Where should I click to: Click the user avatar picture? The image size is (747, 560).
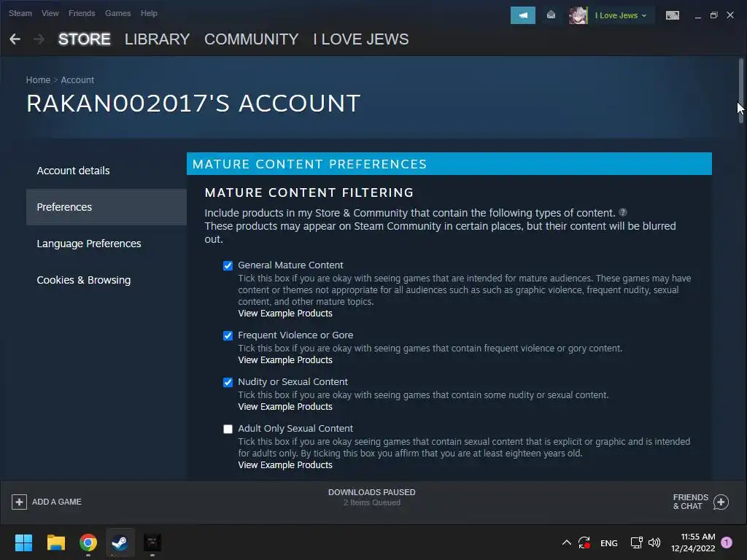(x=578, y=15)
